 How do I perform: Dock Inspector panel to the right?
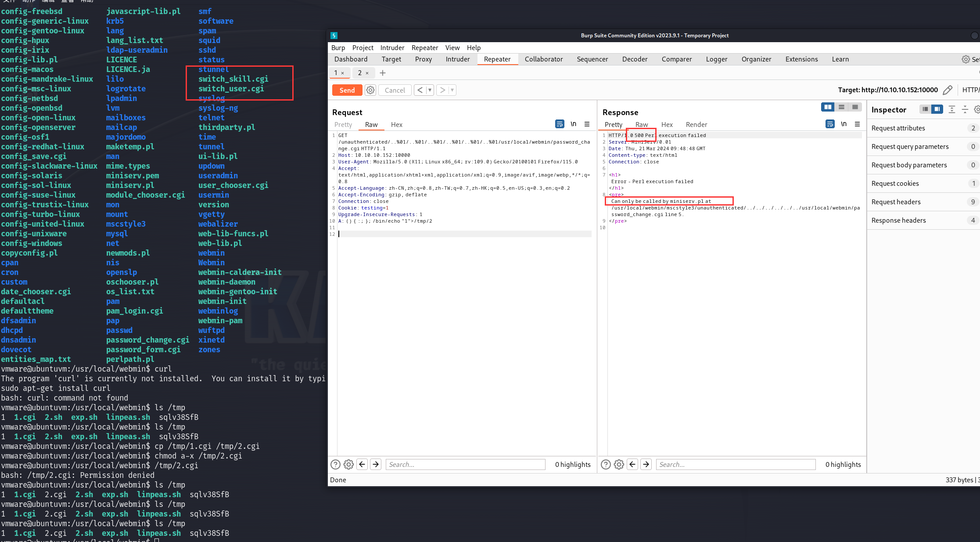[937, 109]
